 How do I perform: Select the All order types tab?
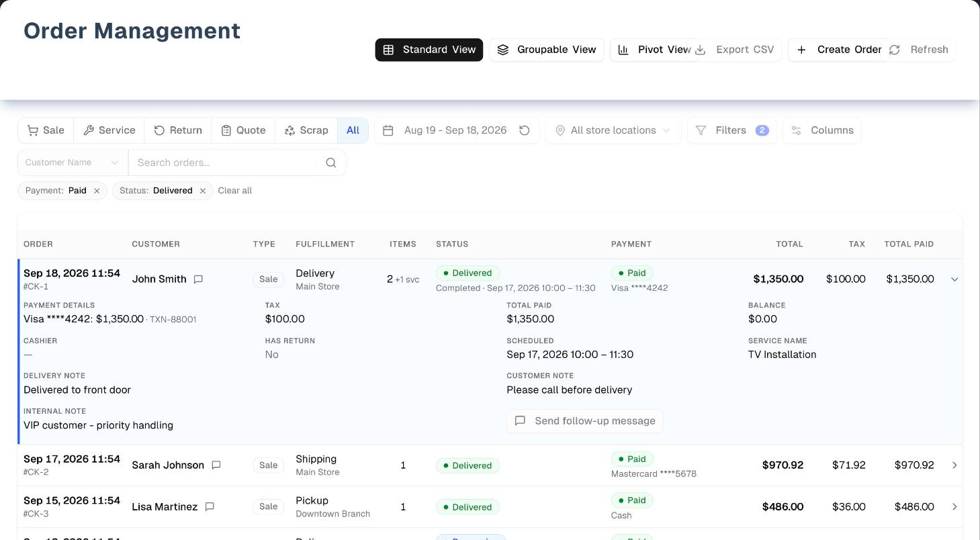coord(353,130)
